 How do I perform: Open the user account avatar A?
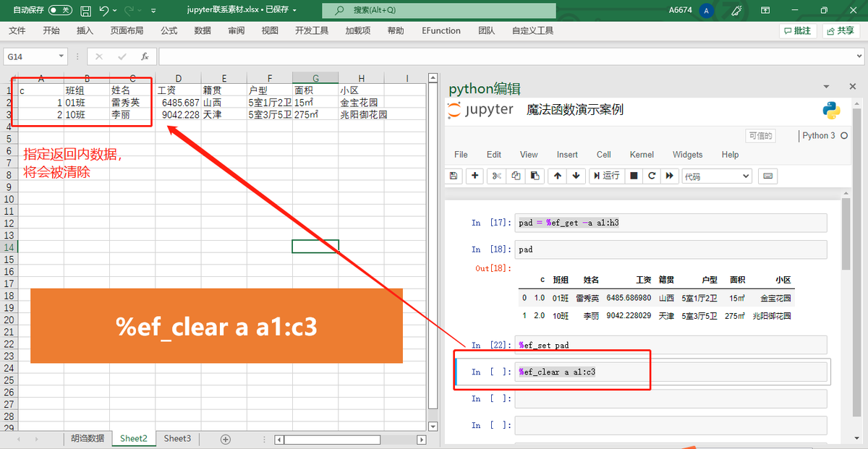[705, 10]
